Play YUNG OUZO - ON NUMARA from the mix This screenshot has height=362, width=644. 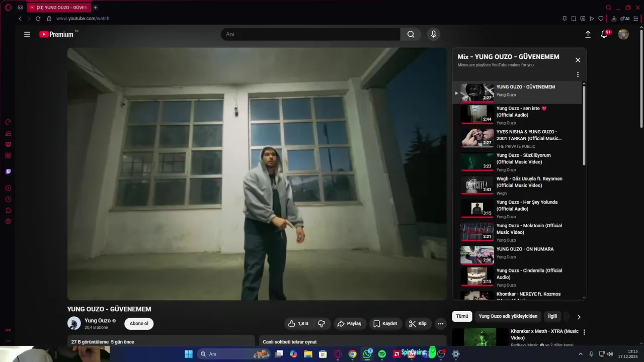coord(517,255)
